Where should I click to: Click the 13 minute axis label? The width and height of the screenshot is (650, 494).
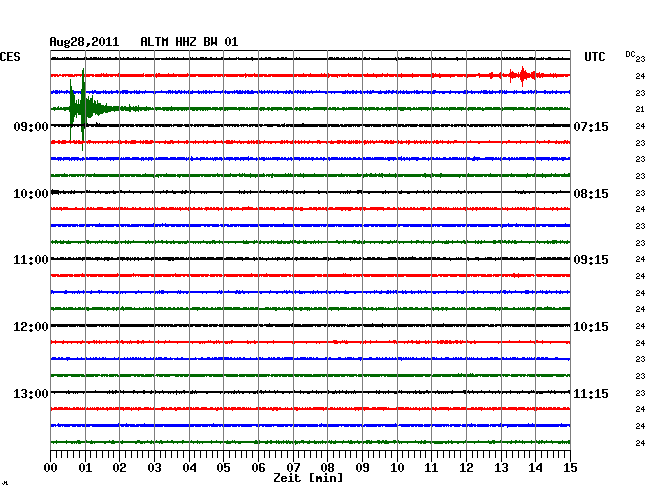click(501, 467)
